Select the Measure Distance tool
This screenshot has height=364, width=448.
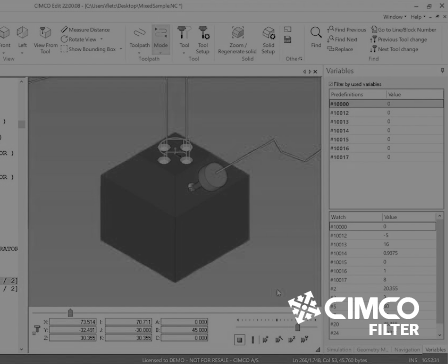[x=85, y=30]
